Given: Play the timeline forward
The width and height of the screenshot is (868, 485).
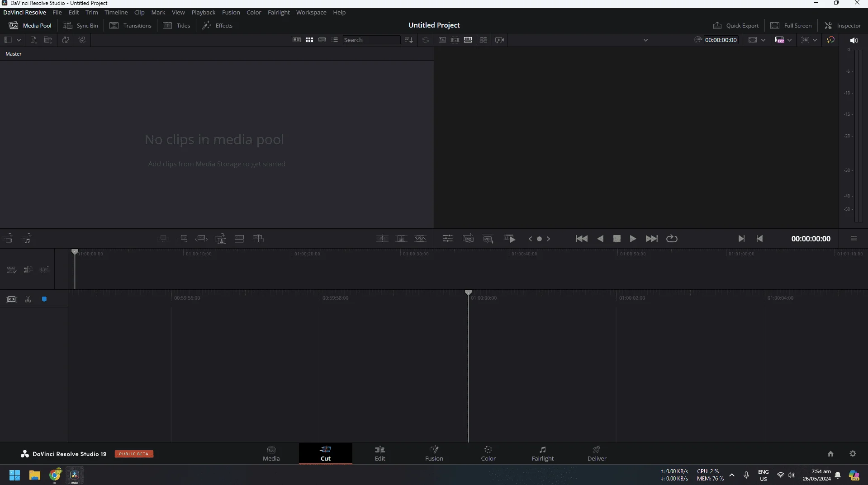Looking at the screenshot, I should point(633,239).
